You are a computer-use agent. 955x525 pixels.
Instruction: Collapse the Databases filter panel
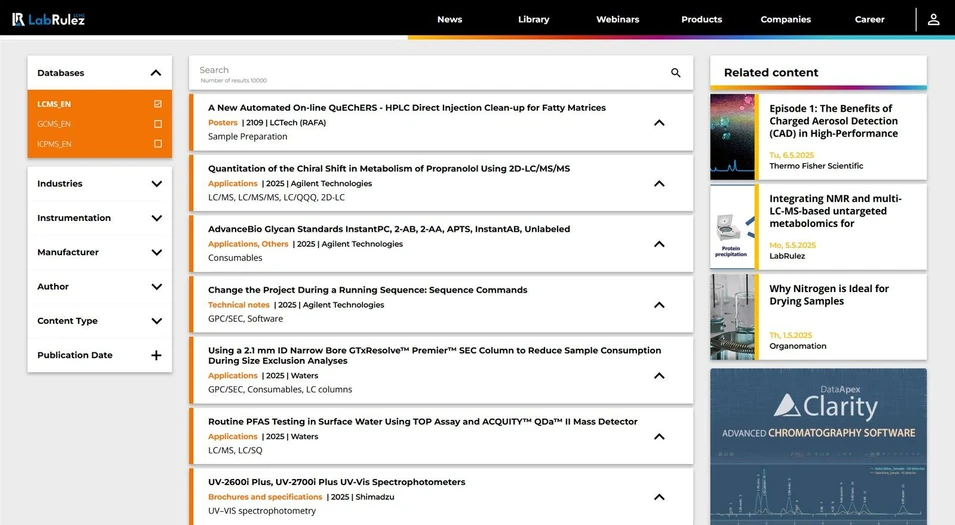[156, 73]
